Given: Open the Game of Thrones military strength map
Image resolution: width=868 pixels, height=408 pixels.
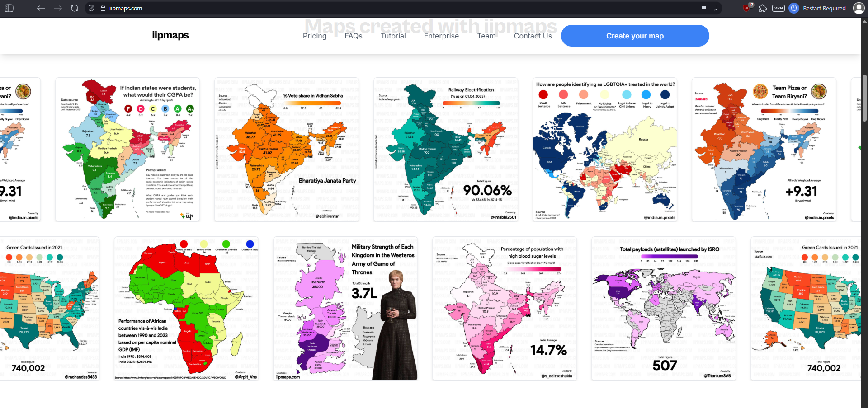Looking at the screenshot, I should pyautogui.click(x=345, y=309).
